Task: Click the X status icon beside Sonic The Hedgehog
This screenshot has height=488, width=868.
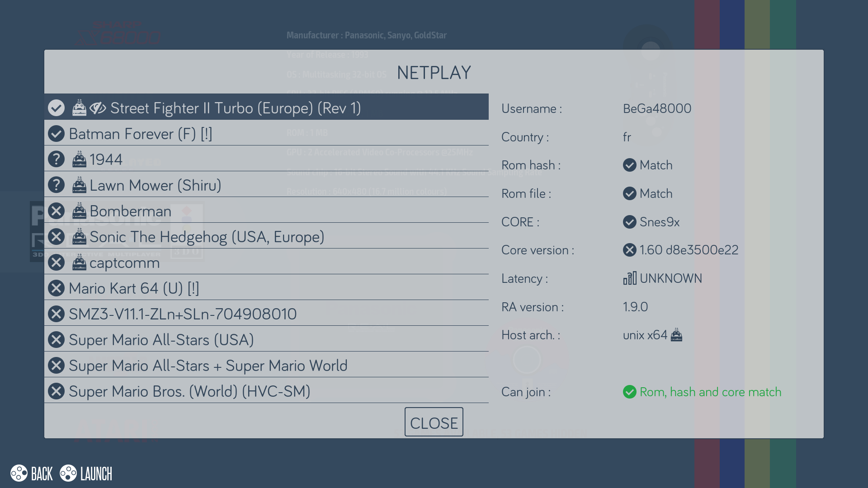Action: (x=56, y=237)
